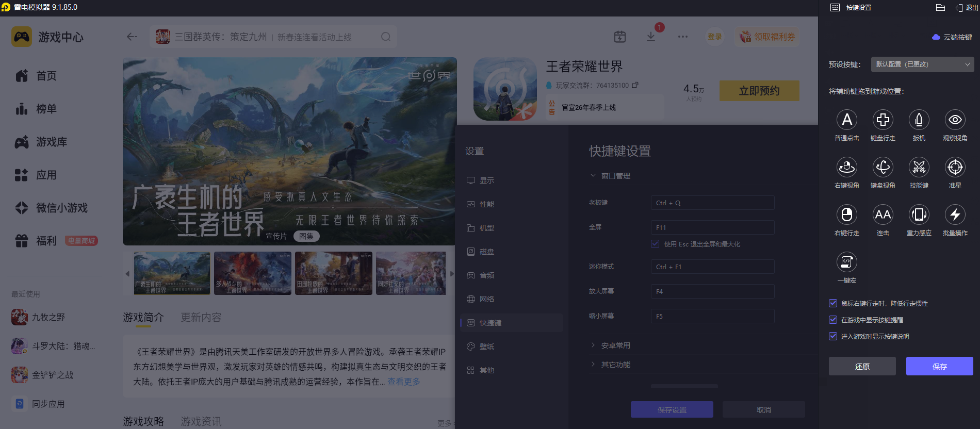Open the 预设按键 preset dropdown
Image resolution: width=980 pixels, height=429 pixels.
[923, 64]
